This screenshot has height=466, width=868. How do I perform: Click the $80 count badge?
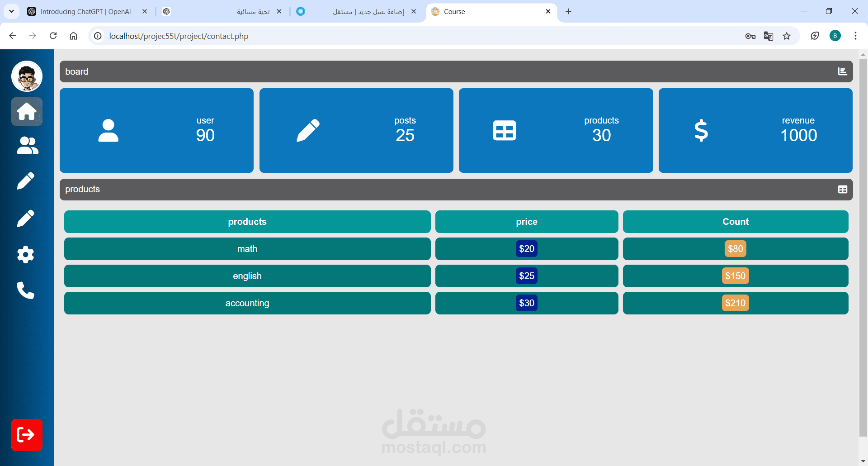pos(736,249)
